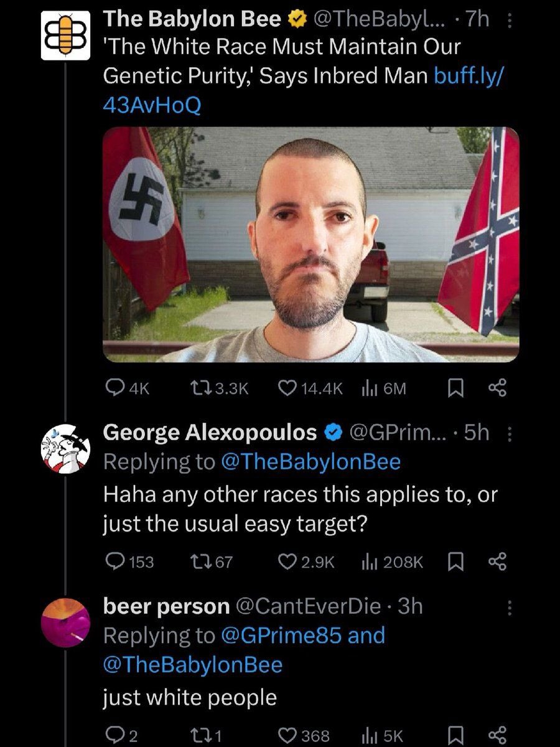Image resolution: width=560 pixels, height=747 pixels.
Task: Open the attached tweet image
Action: point(310,244)
